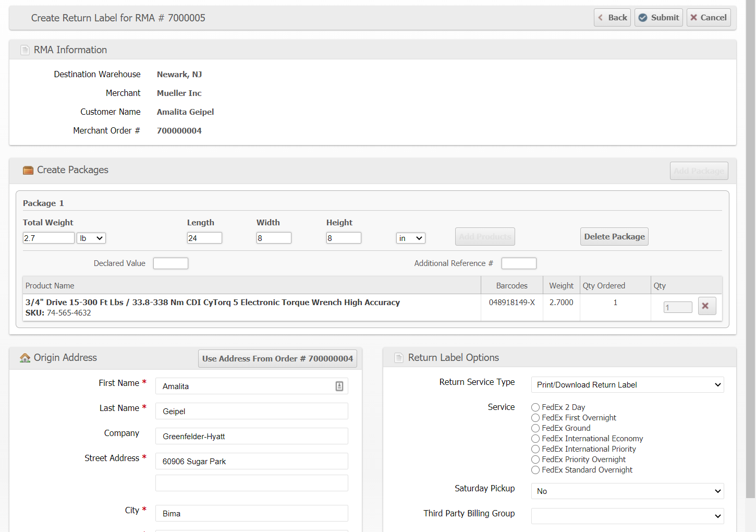Open the weight unit lb dropdown
The height and width of the screenshot is (532, 756).
click(x=91, y=238)
